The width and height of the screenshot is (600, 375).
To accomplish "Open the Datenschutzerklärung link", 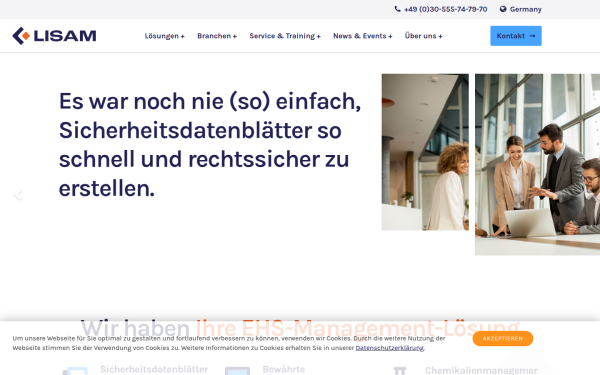I will [390, 348].
